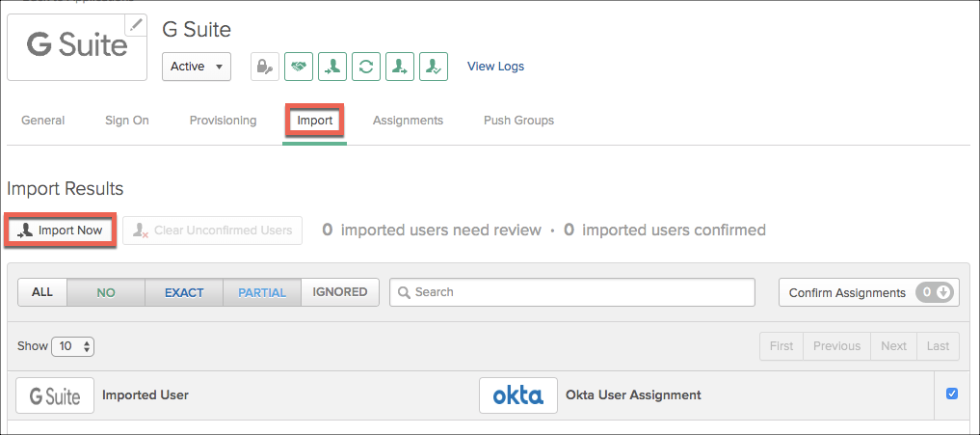Select the IGNORED filter
Viewport: 980px width, 435px height.
coord(340,292)
